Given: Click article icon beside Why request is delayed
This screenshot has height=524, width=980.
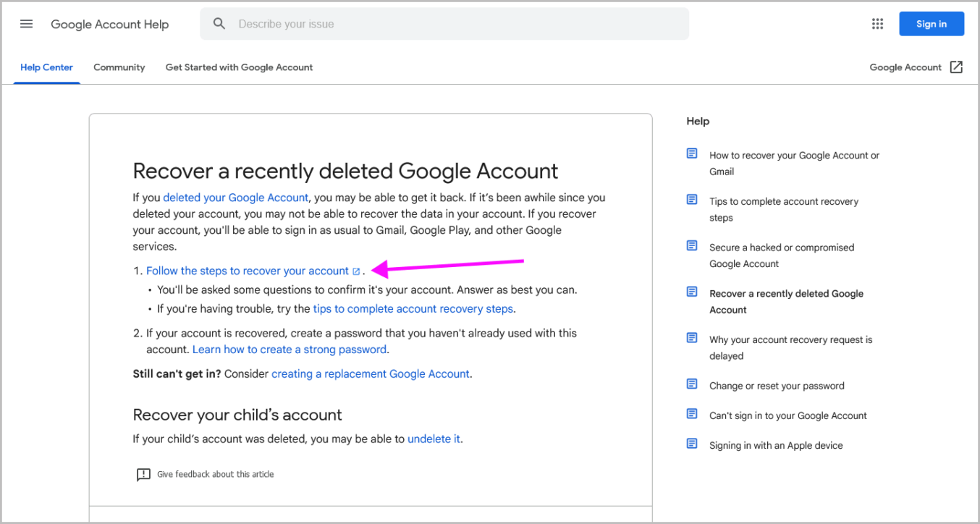Looking at the screenshot, I should point(692,338).
